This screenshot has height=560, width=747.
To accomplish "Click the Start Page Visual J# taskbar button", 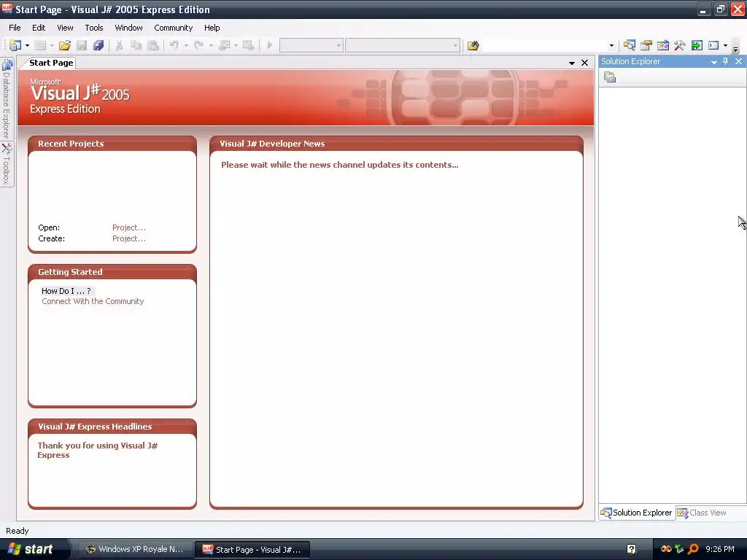I will (252, 550).
